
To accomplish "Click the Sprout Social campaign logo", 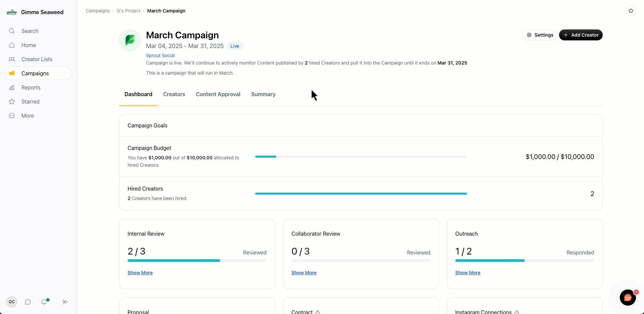I will tap(130, 40).
